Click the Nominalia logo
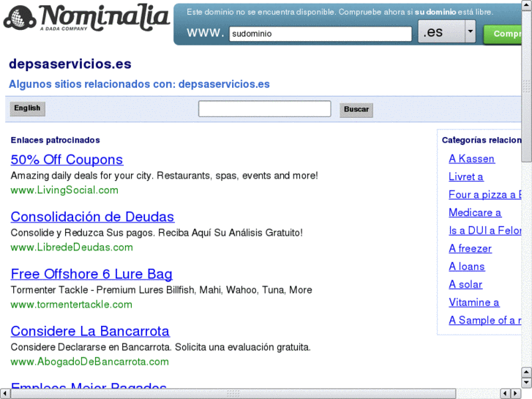532x399 pixels. click(86, 18)
